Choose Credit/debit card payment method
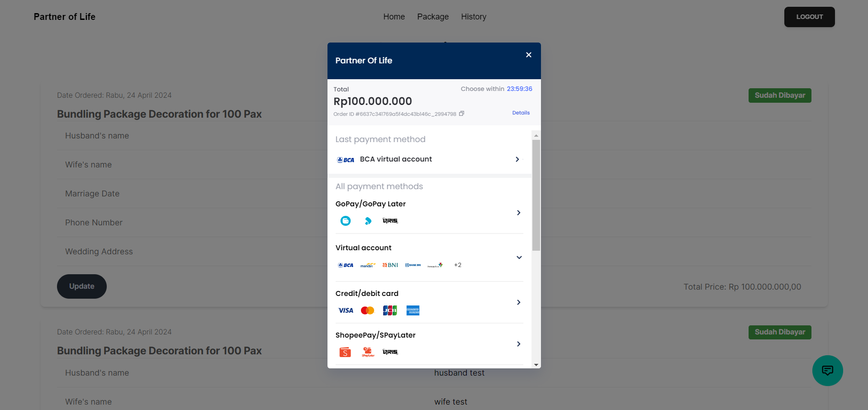This screenshot has height=410, width=868. [429, 302]
